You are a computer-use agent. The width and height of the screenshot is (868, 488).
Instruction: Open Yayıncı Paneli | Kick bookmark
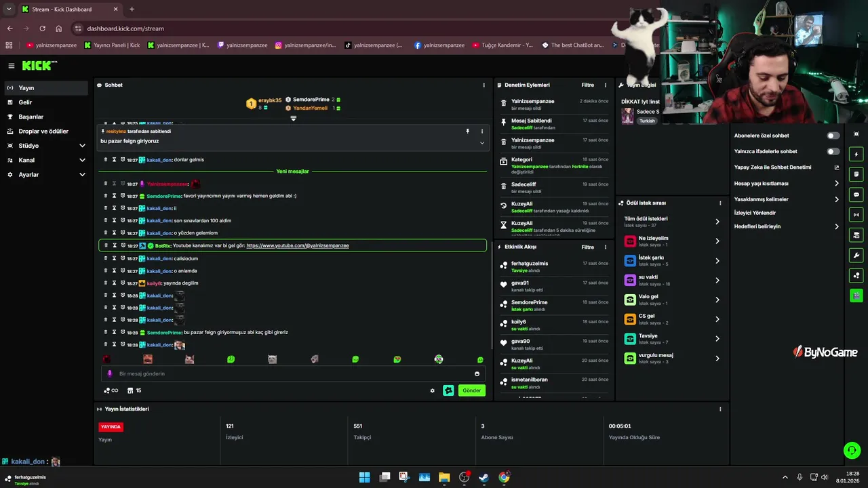pyautogui.click(x=113, y=45)
